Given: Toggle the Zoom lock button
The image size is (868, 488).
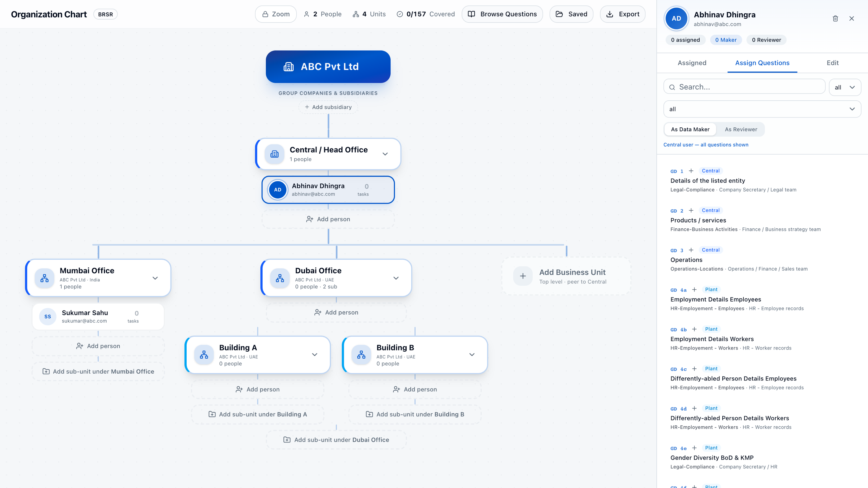Looking at the screenshot, I should tap(276, 14).
